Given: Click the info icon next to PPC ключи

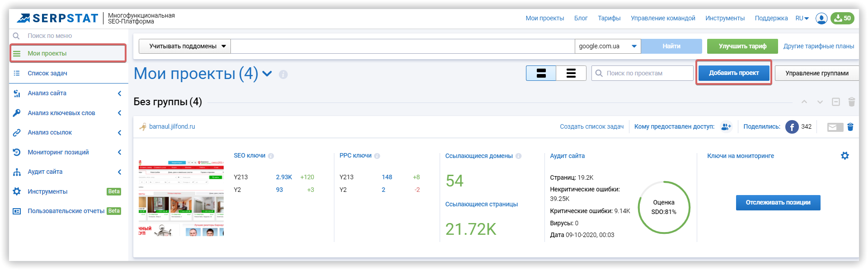Looking at the screenshot, I should pyautogui.click(x=377, y=156).
